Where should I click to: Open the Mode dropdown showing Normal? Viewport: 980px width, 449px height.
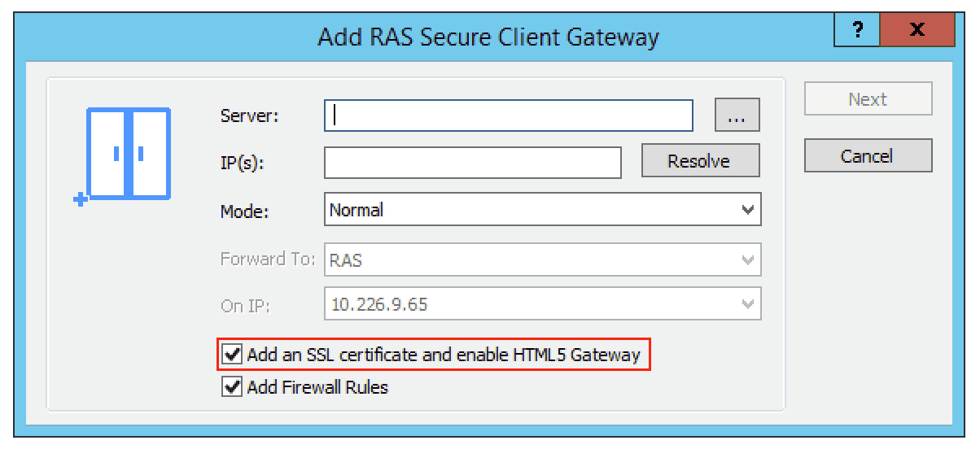543,210
